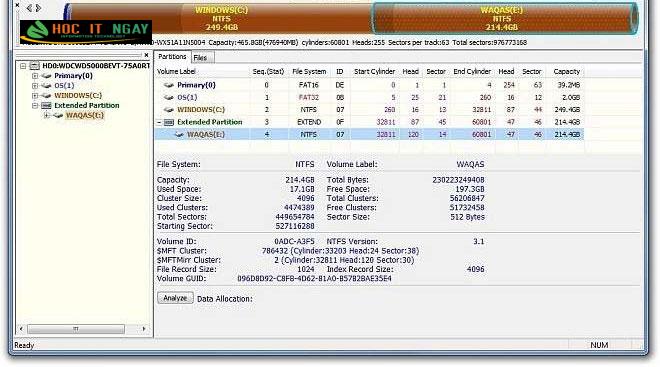Click the Free Space value 197.3GB

469,189
